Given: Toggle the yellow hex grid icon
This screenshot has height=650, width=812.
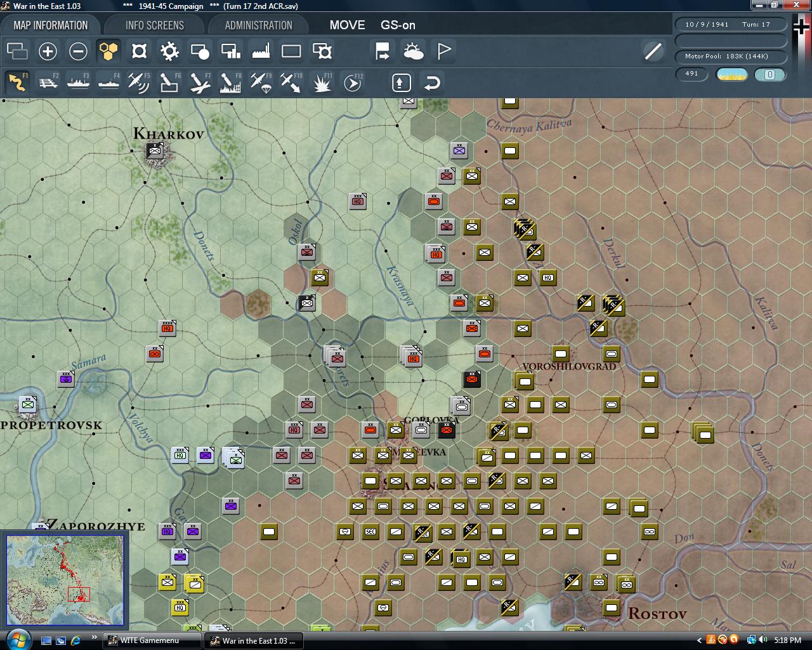Looking at the screenshot, I should pos(108,51).
